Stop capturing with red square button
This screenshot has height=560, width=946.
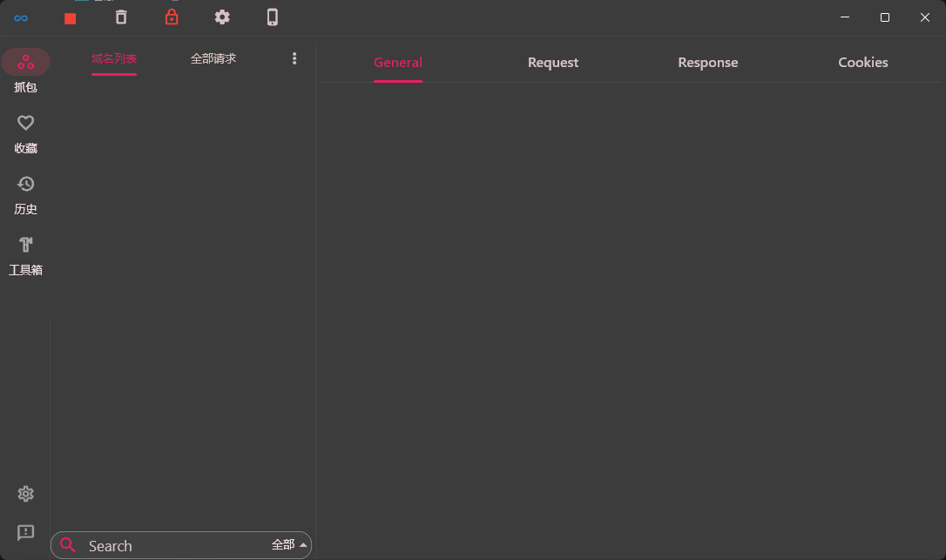tap(70, 17)
